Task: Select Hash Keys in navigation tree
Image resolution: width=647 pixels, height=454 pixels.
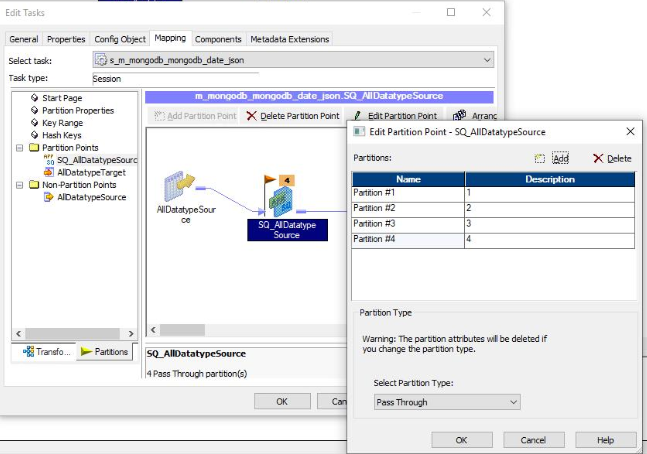Action: click(x=62, y=135)
